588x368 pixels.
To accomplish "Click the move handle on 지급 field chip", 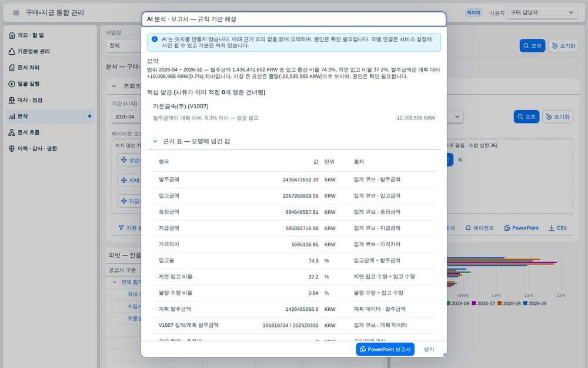I will pos(123,201).
